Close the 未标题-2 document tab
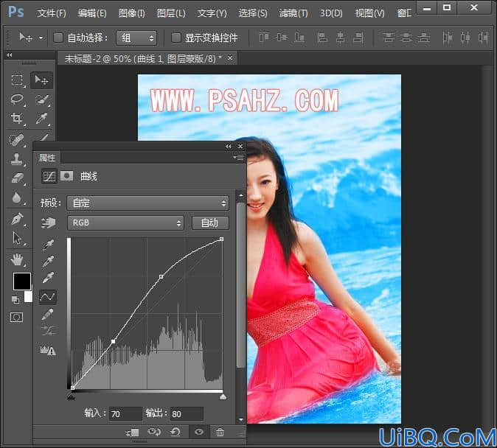Screen dimensions: 497x448 (x=230, y=58)
